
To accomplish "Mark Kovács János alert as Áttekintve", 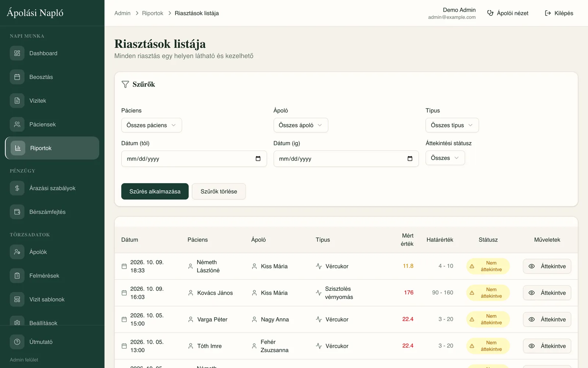I will point(547,293).
